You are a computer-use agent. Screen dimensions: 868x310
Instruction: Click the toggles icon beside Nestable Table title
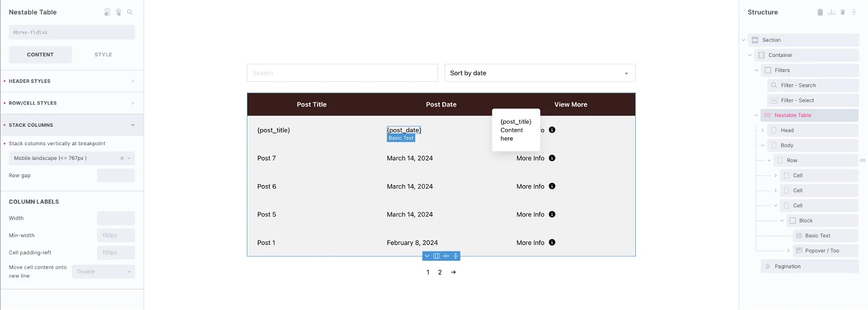(107, 12)
